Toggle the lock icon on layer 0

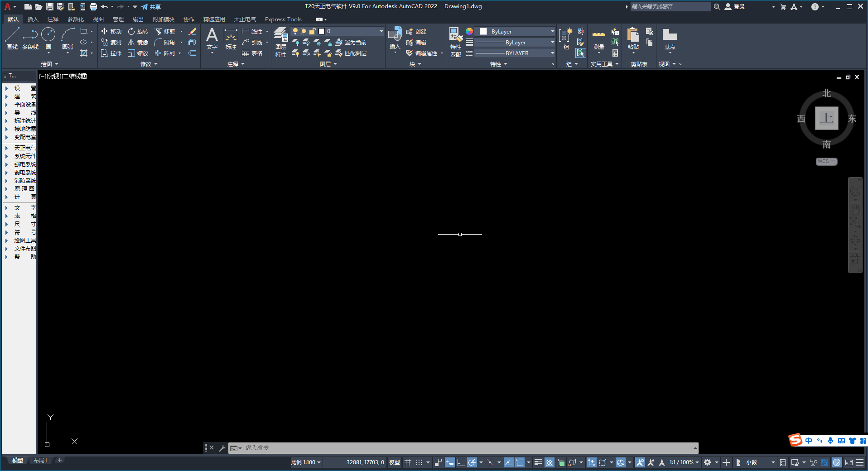point(312,31)
